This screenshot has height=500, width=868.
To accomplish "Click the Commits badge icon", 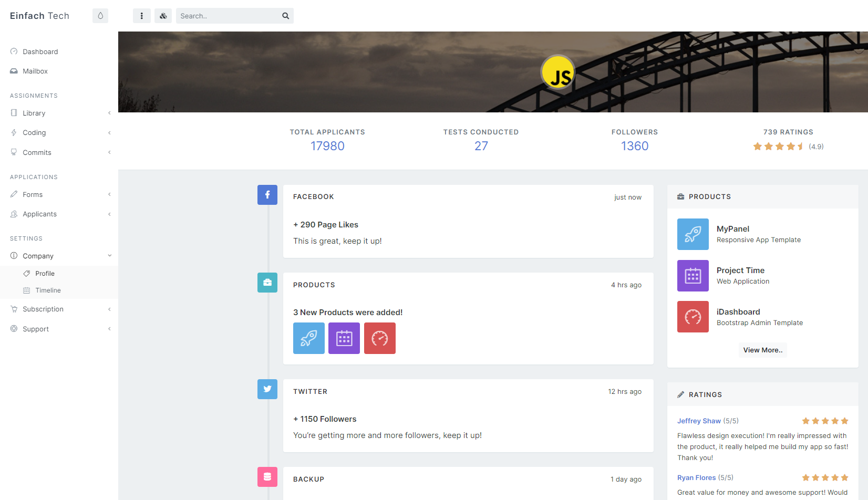I will pos(14,152).
